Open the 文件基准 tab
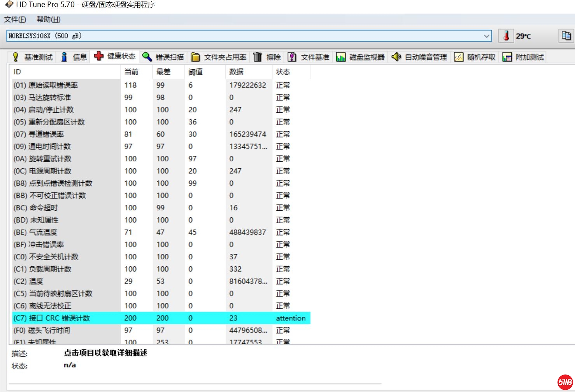 tap(309, 57)
